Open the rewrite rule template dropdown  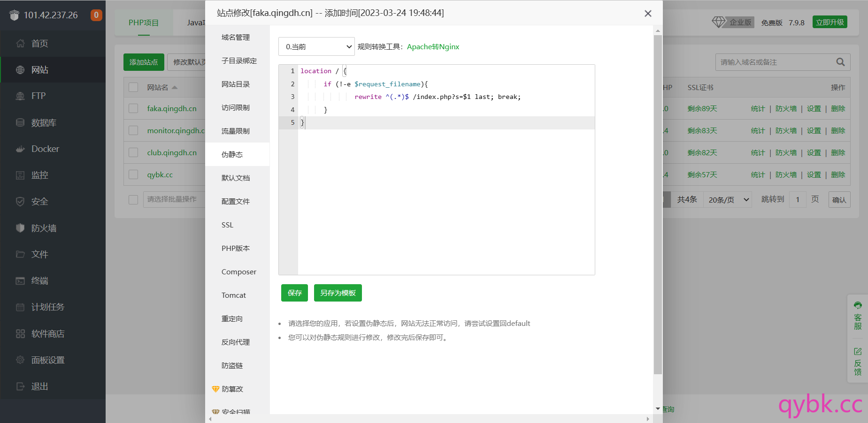click(316, 47)
